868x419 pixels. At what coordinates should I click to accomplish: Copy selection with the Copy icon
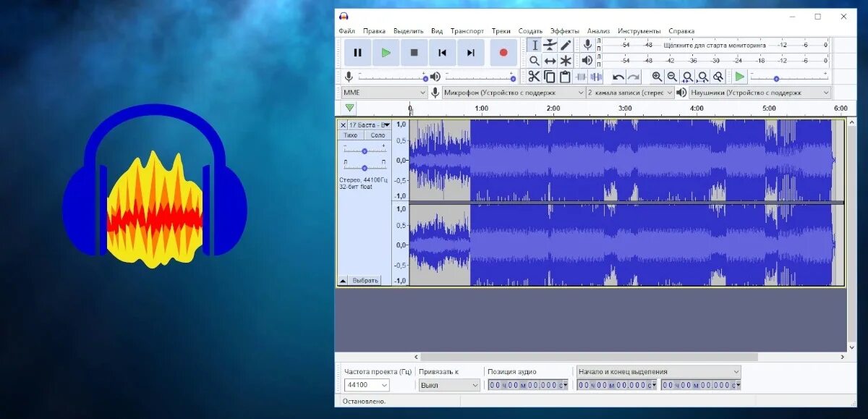550,77
